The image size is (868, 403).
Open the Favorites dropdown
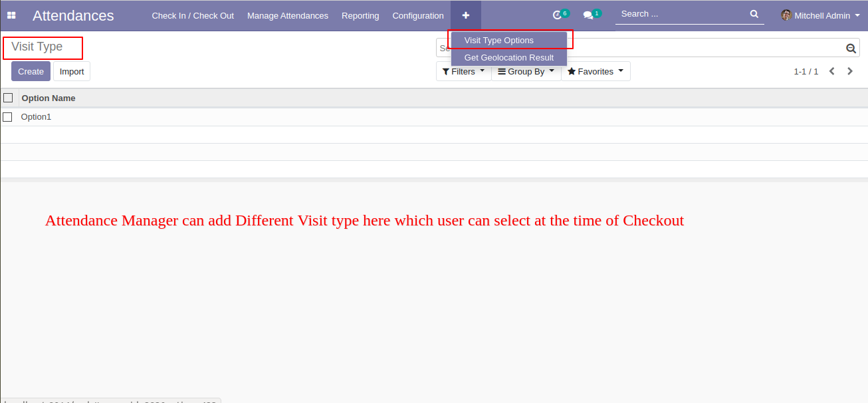pyautogui.click(x=596, y=71)
